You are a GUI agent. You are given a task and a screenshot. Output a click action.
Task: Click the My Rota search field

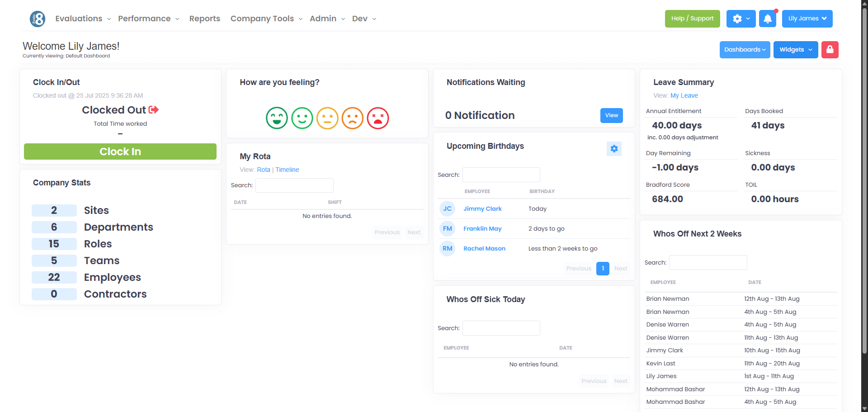click(x=294, y=185)
